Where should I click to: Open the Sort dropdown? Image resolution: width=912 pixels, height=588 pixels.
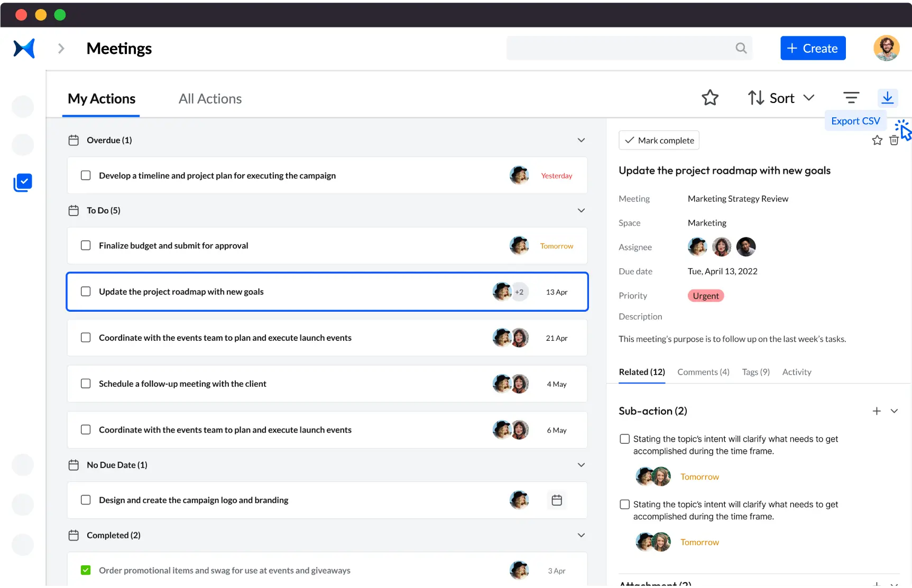[x=781, y=98]
